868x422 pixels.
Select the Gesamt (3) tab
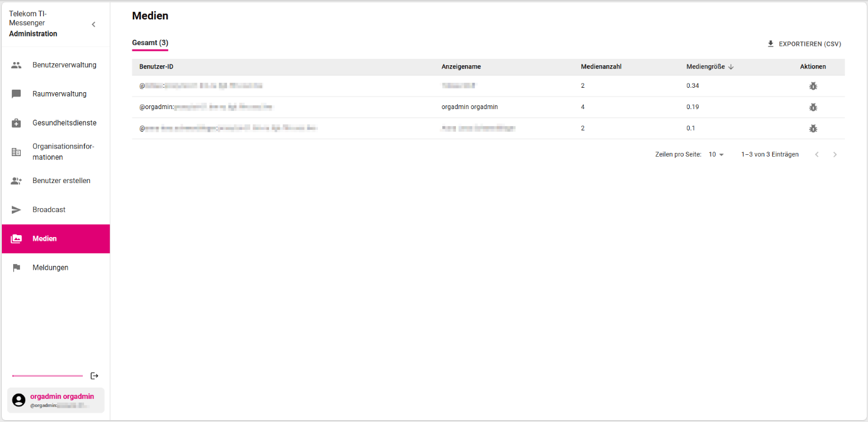[150, 43]
